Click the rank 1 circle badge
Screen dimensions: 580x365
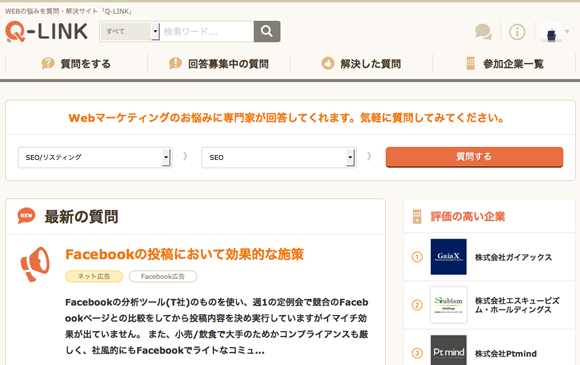(x=417, y=257)
